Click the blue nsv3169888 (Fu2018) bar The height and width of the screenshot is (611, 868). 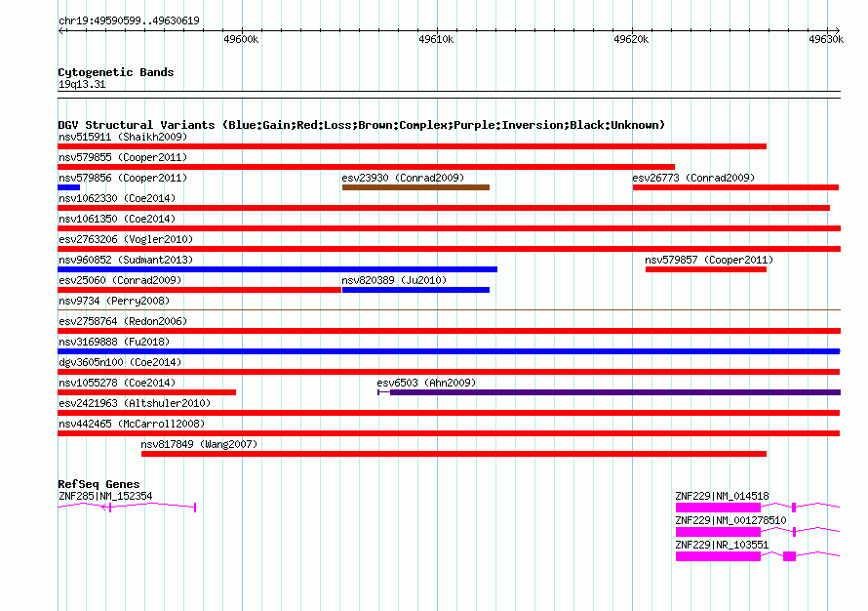[x=449, y=351]
